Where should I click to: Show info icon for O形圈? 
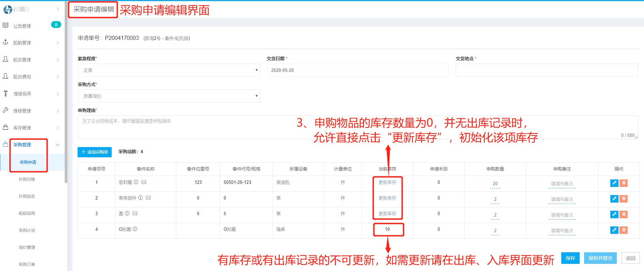coord(135,229)
